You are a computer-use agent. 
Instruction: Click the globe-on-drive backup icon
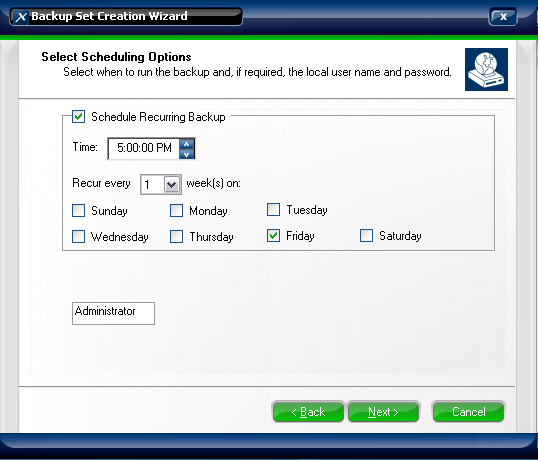[486, 69]
